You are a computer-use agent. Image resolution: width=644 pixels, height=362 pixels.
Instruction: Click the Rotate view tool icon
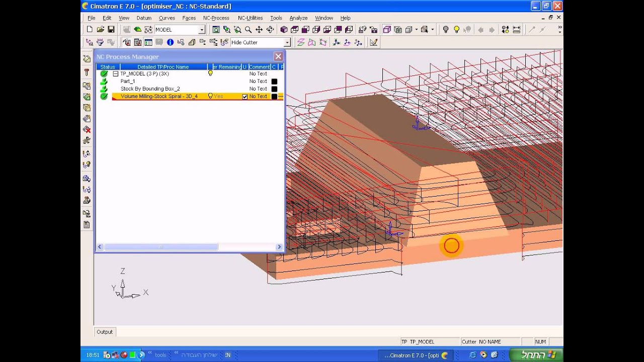(270, 30)
